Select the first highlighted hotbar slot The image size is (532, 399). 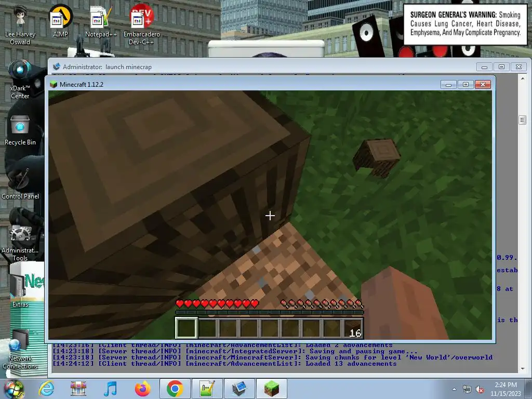click(x=186, y=328)
